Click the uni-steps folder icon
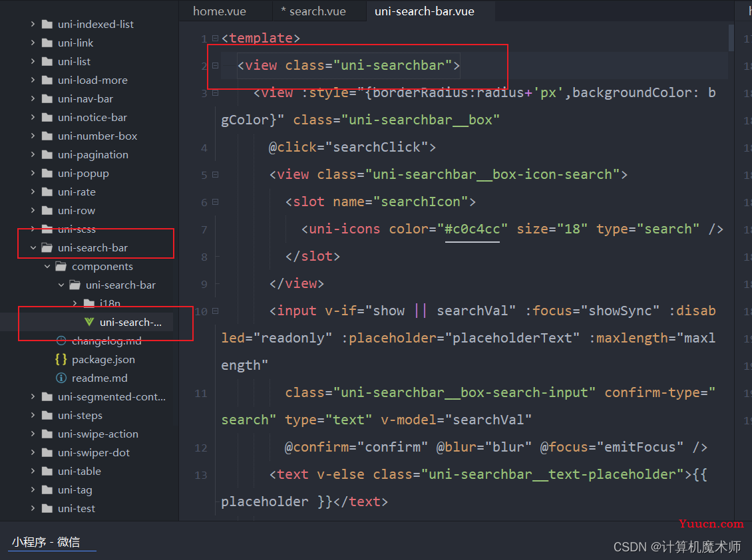The height and width of the screenshot is (560, 752). click(x=47, y=415)
